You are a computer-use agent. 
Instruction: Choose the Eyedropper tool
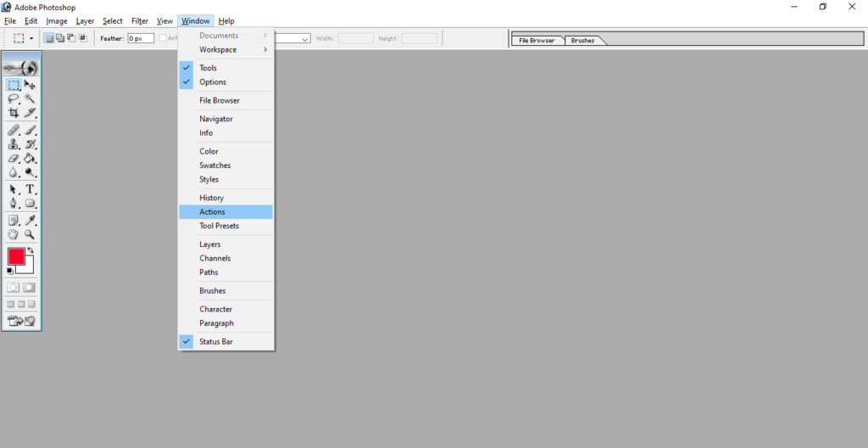pyautogui.click(x=30, y=221)
